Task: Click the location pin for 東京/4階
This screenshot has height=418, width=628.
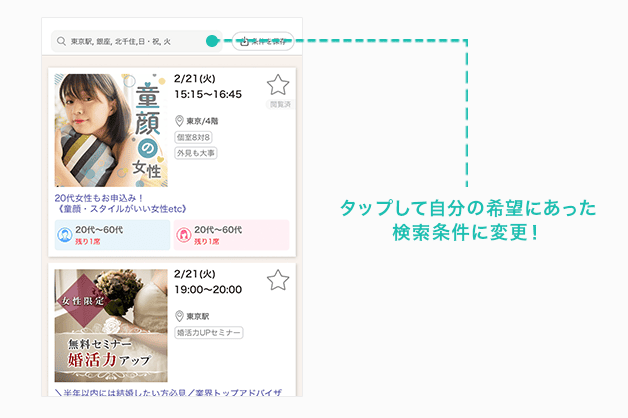Action: tap(179, 121)
